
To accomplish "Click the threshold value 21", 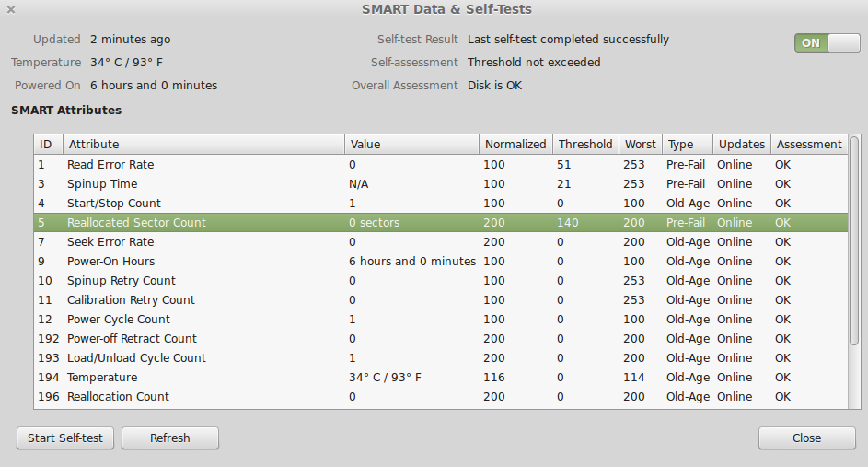I will pyautogui.click(x=563, y=184).
